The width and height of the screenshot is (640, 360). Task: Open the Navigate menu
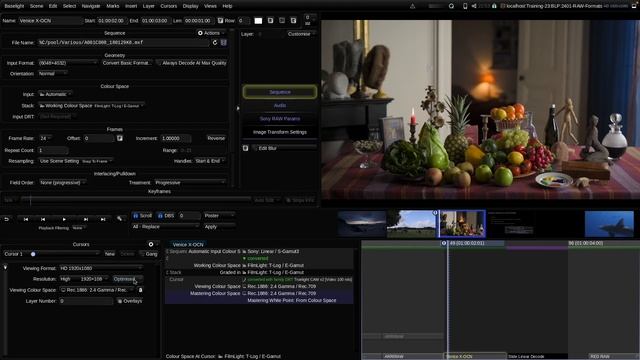[91, 6]
